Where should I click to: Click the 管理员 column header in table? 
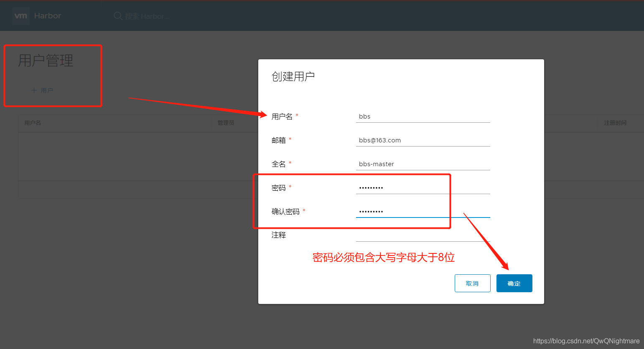click(x=226, y=123)
